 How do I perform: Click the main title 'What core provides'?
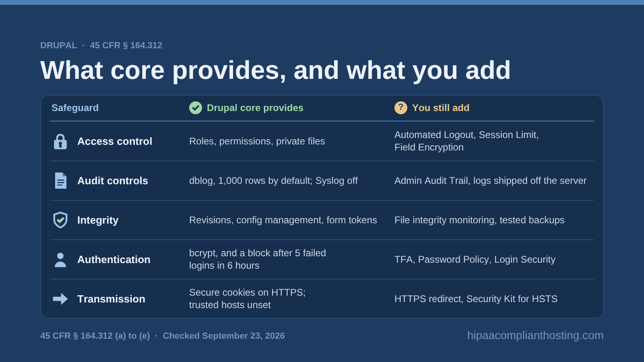pyautogui.click(x=275, y=70)
